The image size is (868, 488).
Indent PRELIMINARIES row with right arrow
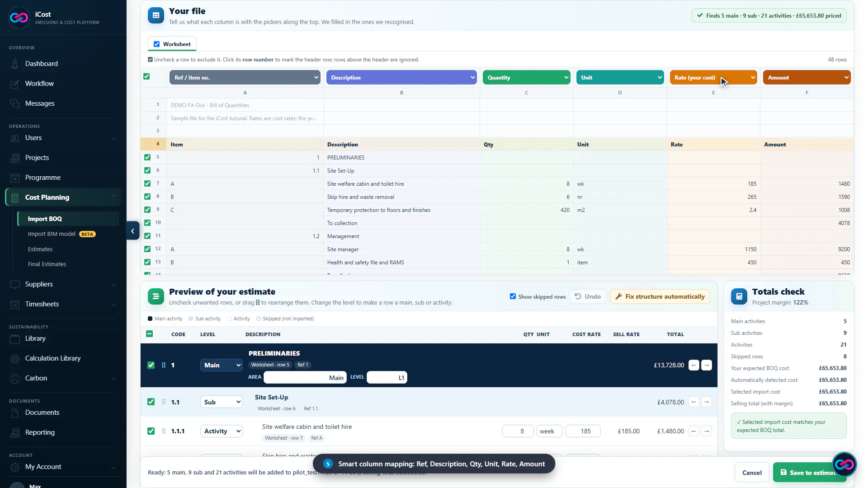pos(707,365)
